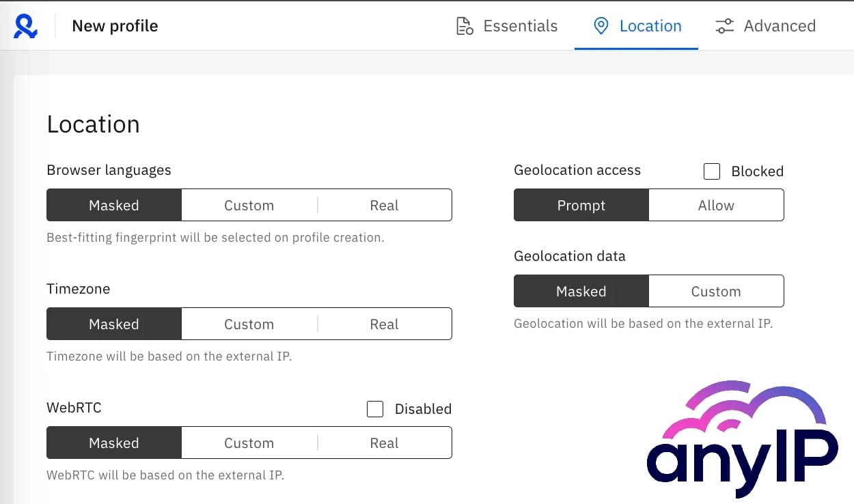Switch Geolocation data to Custom
The image size is (854, 504).
pyautogui.click(x=715, y=291)
